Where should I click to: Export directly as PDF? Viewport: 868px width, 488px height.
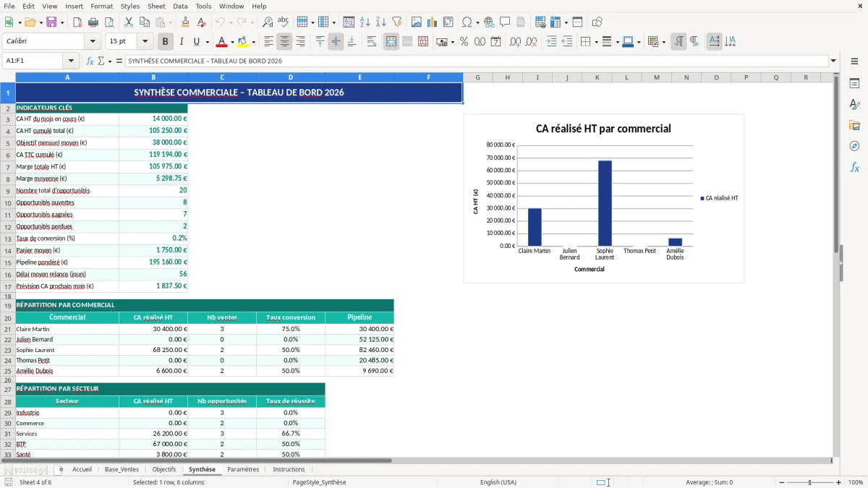(x=77, y=22)
